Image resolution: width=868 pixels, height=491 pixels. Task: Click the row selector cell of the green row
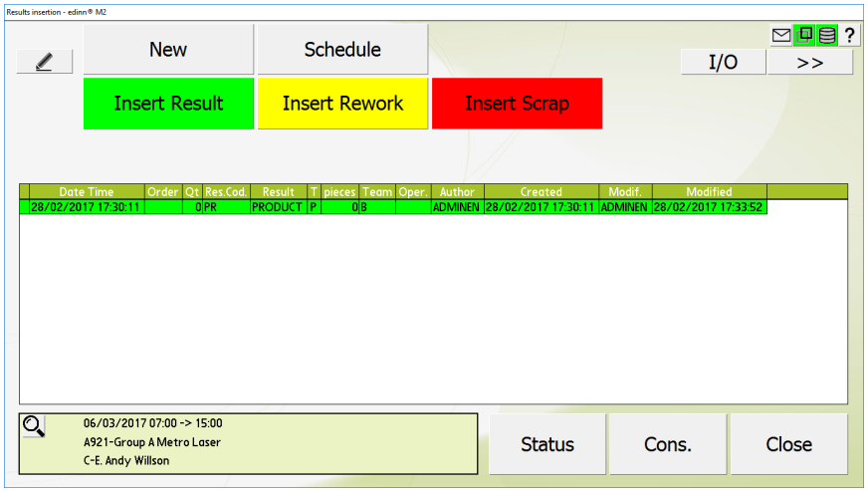pos(24,207)
